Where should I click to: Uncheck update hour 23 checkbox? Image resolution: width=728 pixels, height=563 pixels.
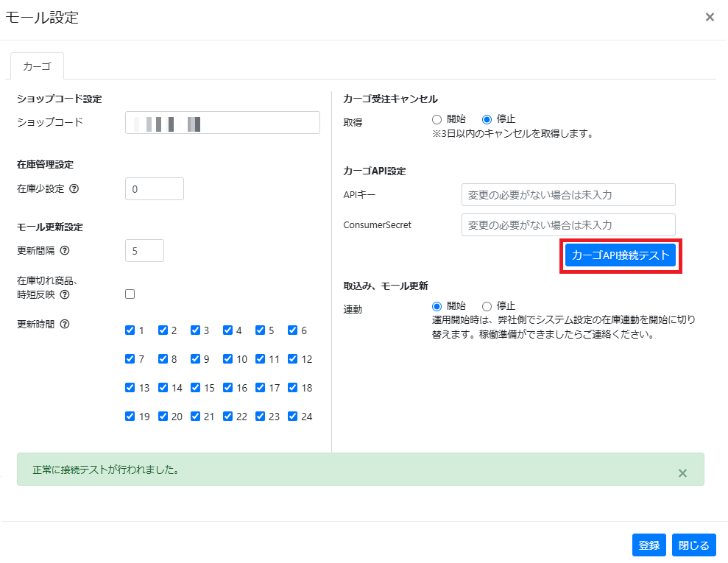coord(260,417)
